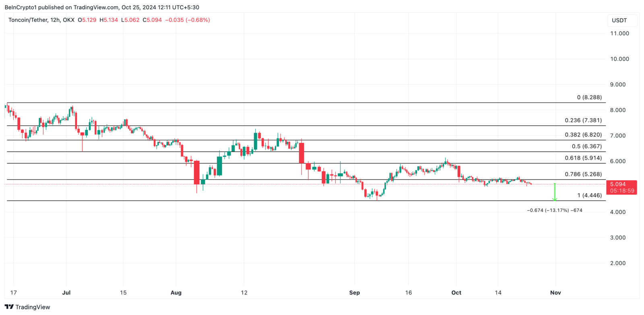The width and height of the screenshot is (644, 315).
Task: Select the 0.382 (6.820) Fibonacci label
Action: [583, 135]
